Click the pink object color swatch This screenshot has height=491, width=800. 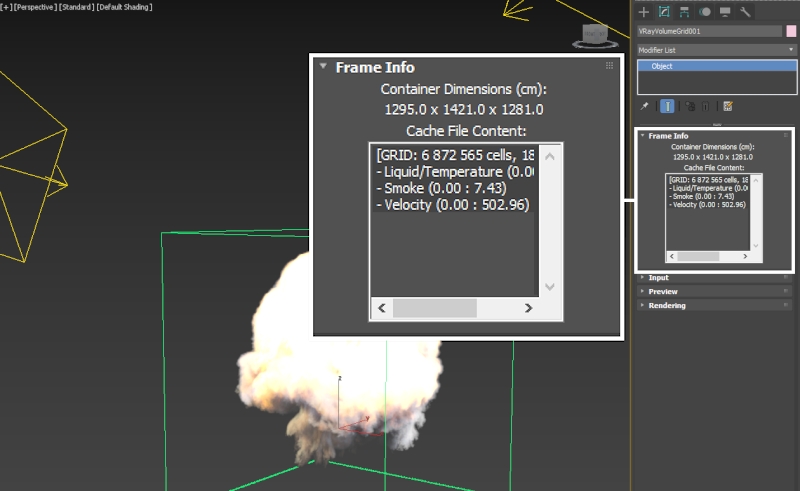pyautogui.click(x=790, y=31)
